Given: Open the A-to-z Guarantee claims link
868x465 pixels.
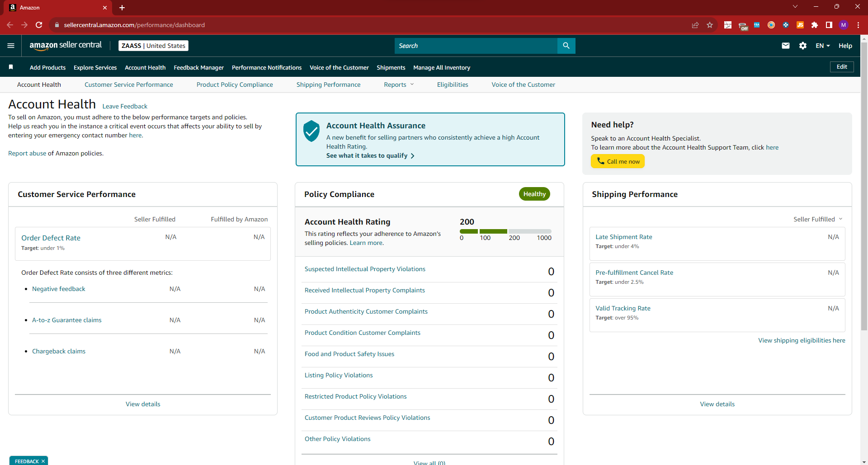Looking at the screenshot, I should [67, 320].
